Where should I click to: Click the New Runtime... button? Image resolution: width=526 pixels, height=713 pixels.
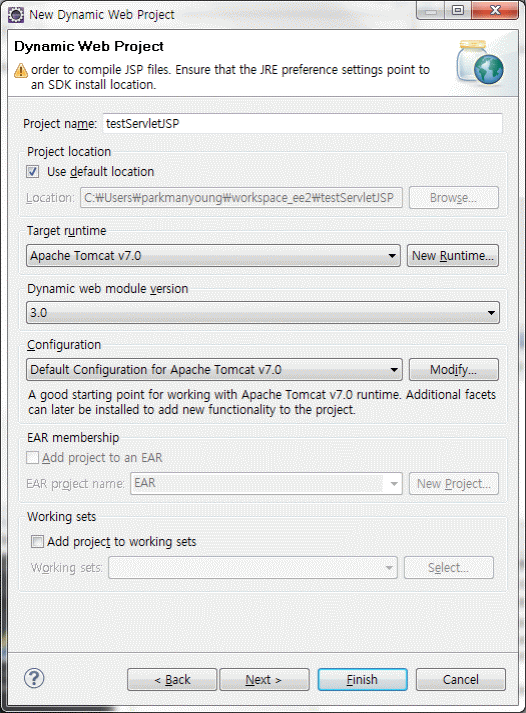(453, 256)
